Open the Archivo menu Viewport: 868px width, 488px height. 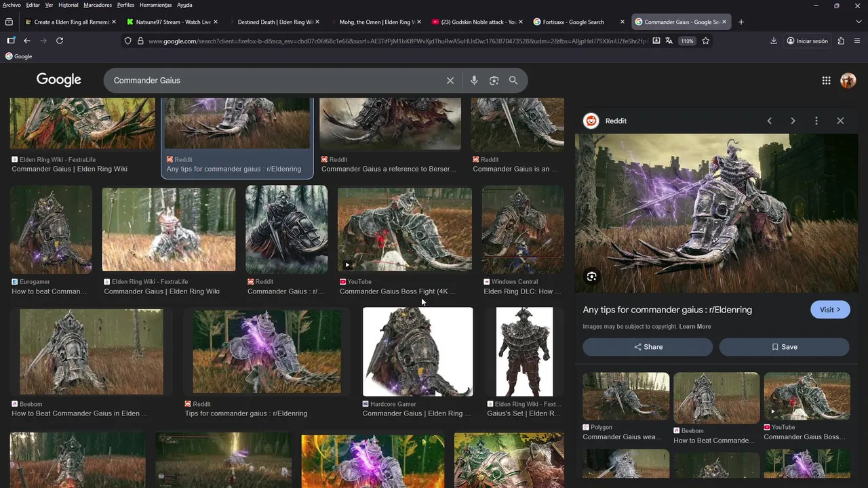tap(12, 5)
